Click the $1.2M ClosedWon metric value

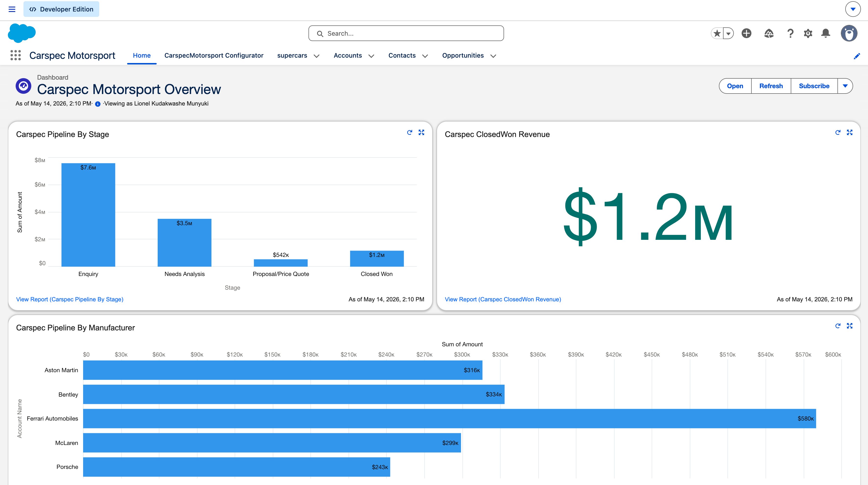click(648, 216)
